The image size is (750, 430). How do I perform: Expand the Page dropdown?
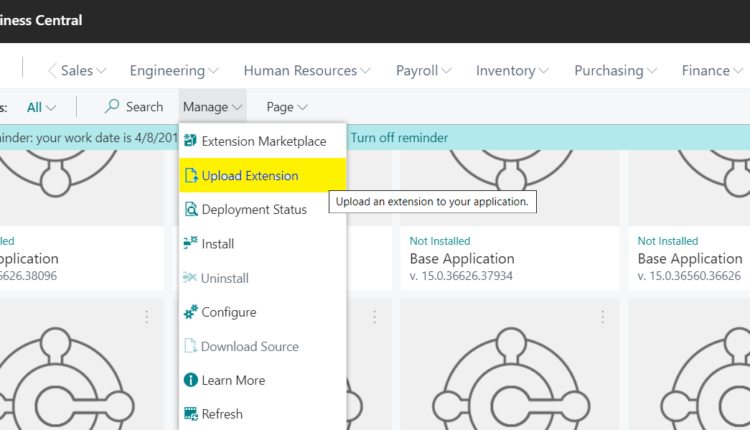pos(287,107)
